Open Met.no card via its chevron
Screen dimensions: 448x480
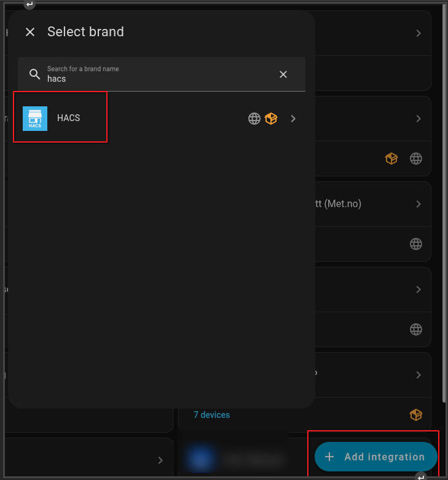click(419, 204)
